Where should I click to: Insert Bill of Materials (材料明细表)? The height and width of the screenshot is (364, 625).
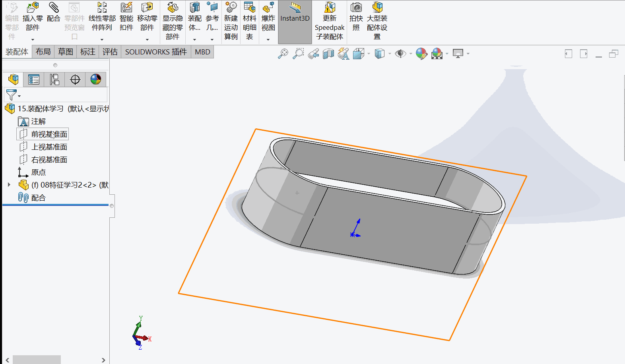250,21
